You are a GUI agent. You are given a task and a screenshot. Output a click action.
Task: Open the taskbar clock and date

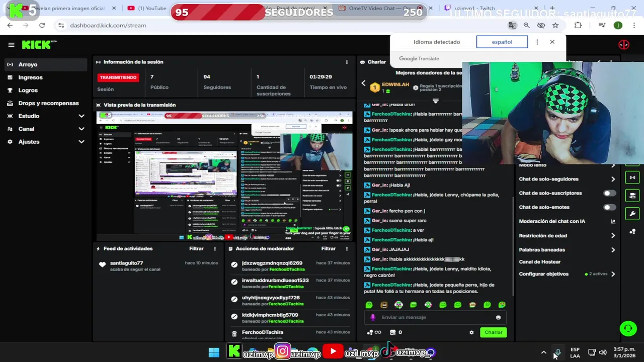(x=623, y=352)
